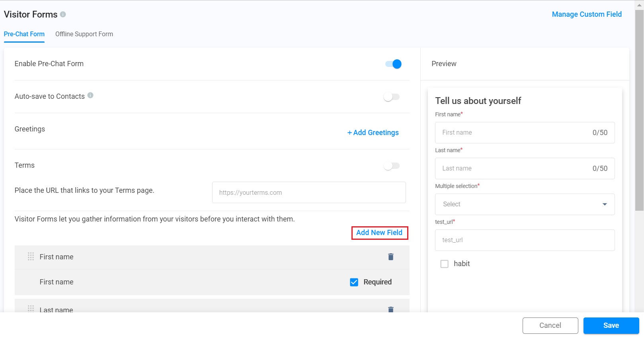Click the Add Greetings link
The image size is (644, 337).
tap(373, 133)
